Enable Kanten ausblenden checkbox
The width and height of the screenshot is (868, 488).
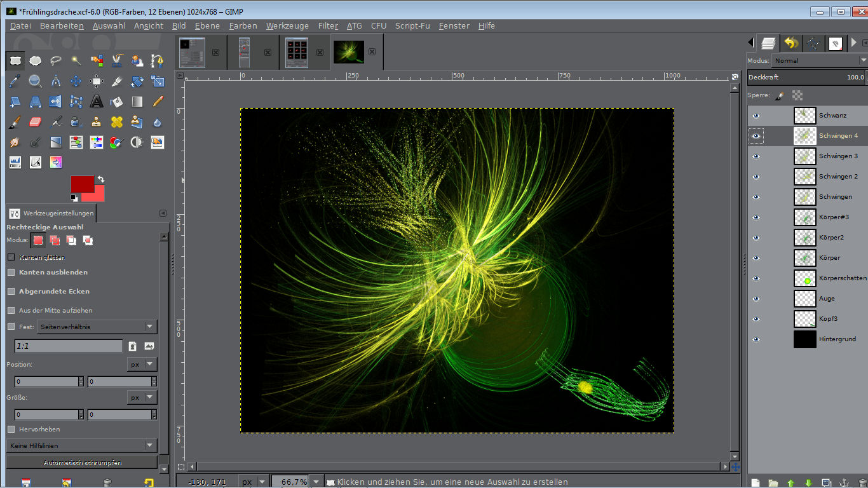click(x=11, y=272)
